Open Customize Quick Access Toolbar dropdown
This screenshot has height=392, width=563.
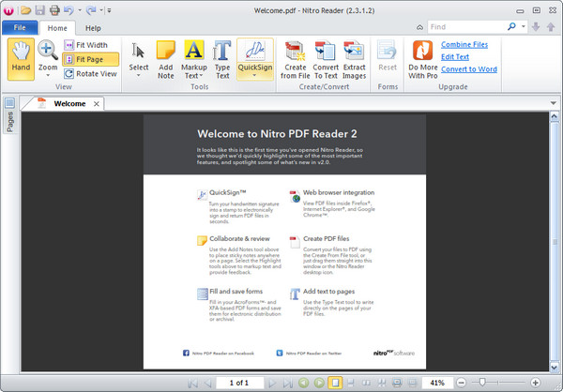pyautogui.click(x=109, y=10)
